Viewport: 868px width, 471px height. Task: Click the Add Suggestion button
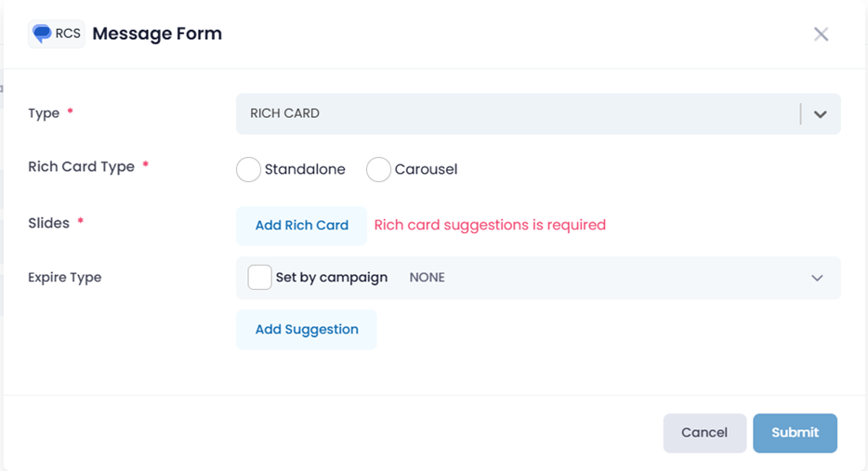click(x=307, y=330)
